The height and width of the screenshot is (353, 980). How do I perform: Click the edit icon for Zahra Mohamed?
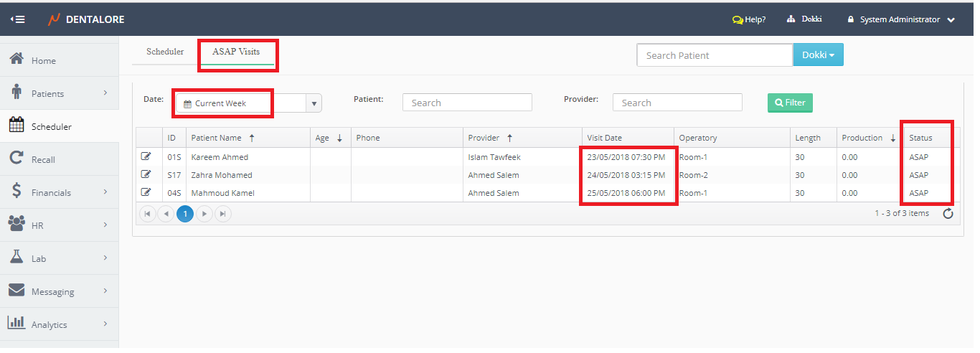click(146, 174)
